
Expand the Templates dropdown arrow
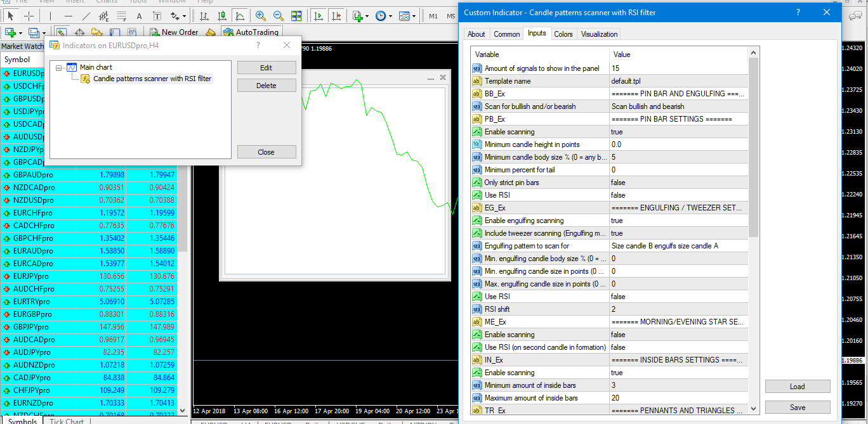[x=414, y=16]
